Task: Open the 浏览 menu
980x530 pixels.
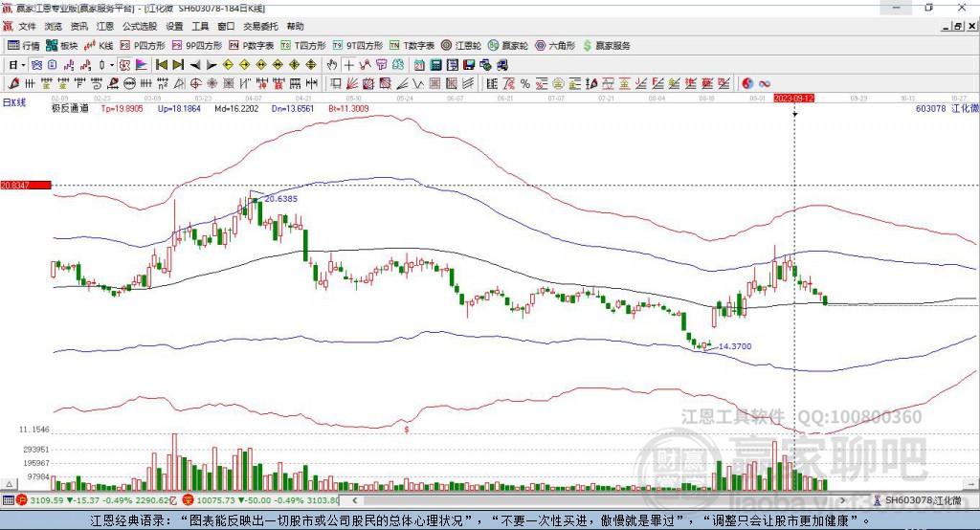Action: (x=54, y=26)
